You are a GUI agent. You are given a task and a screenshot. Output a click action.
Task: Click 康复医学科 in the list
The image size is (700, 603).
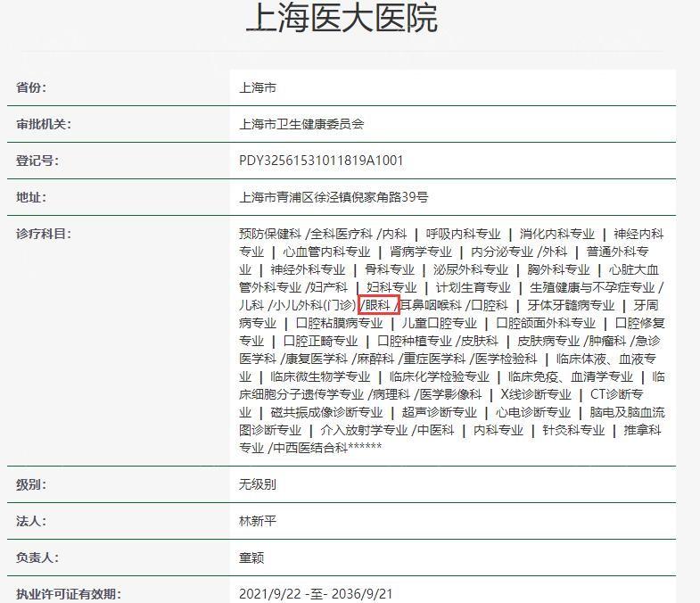tap(317, 359)
